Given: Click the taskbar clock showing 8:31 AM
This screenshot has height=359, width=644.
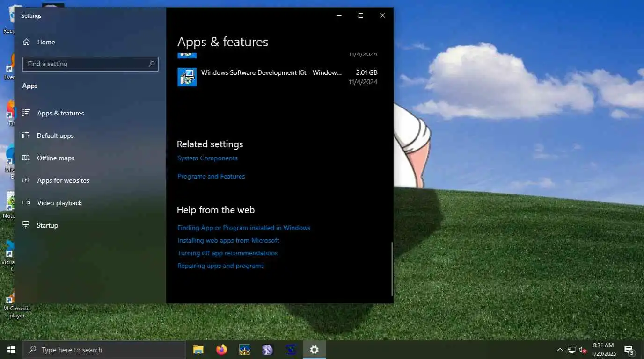Looking at the screenshot, I should tap(603, 350).
